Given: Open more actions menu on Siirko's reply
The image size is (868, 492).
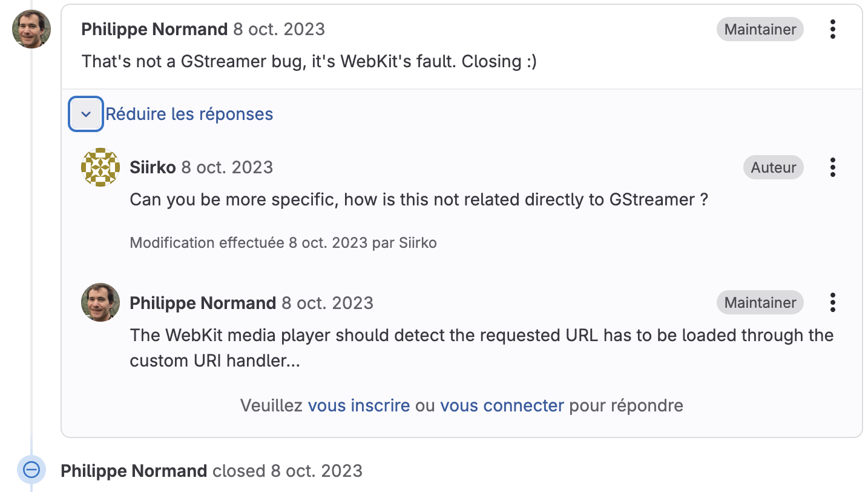Looking at the screenshot, I should (833, 167).
